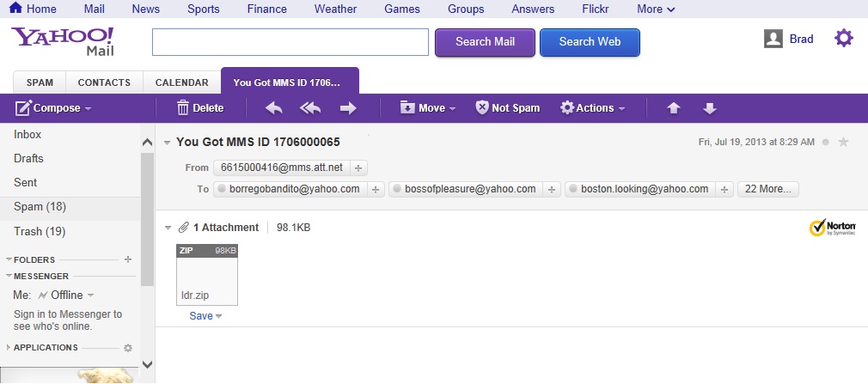Viewport: 868px width, 384px height.
Task: Click recipient borregobandito@yahoo.com address
Action: point(295,189)
